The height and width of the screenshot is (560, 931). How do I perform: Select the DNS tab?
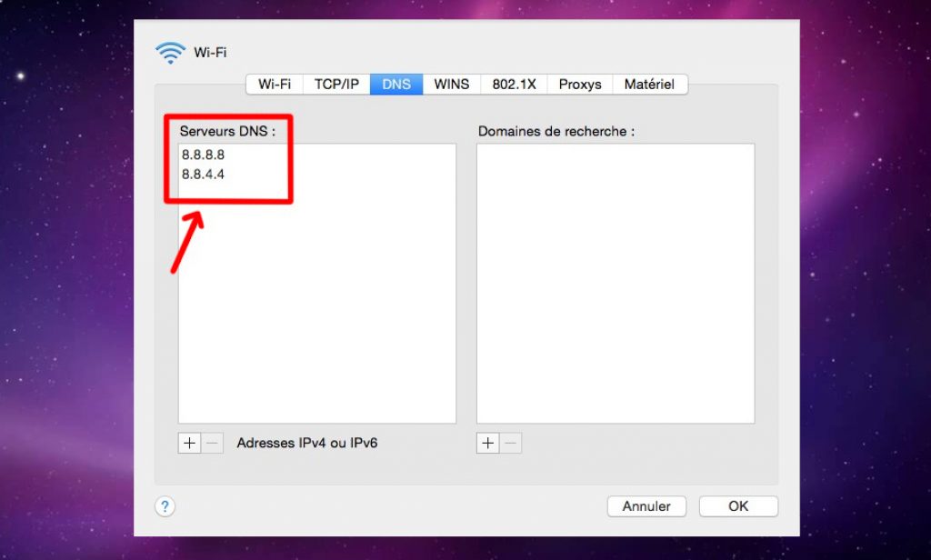click(396, 85)
